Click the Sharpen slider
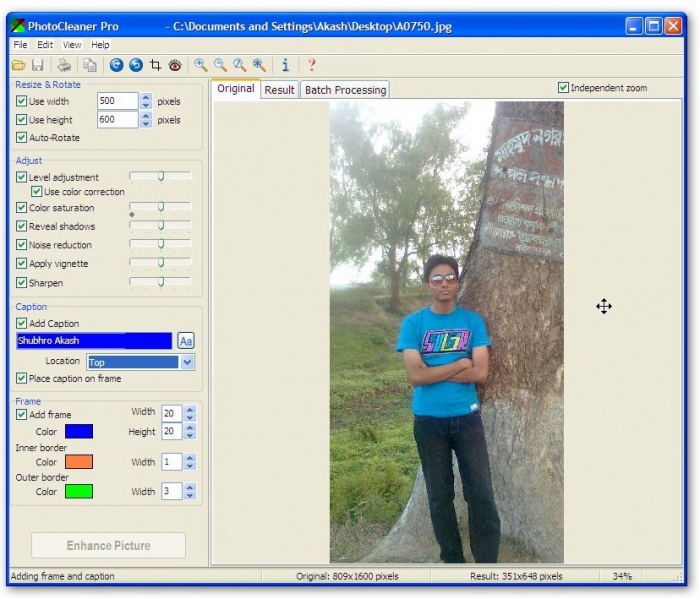 [161, 282]
